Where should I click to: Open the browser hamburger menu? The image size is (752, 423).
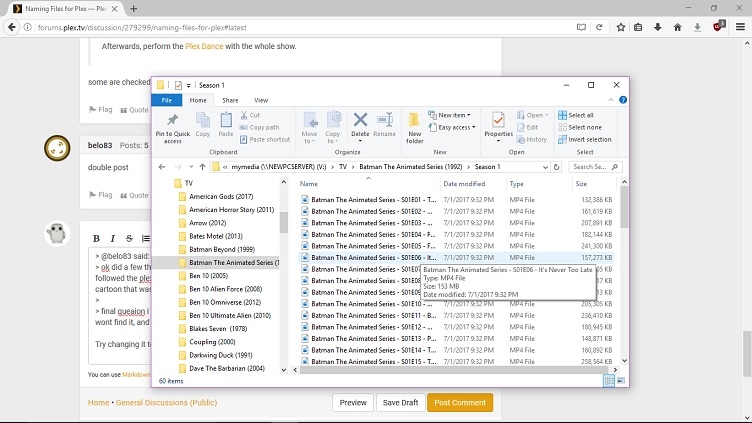click(740, 27)
